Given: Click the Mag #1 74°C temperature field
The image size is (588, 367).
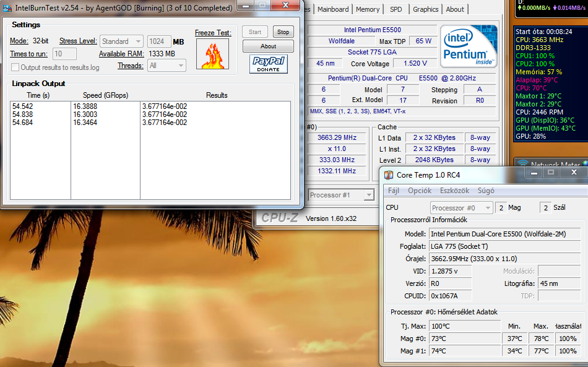Looking at the screenshot, I should tap(465, 351).
